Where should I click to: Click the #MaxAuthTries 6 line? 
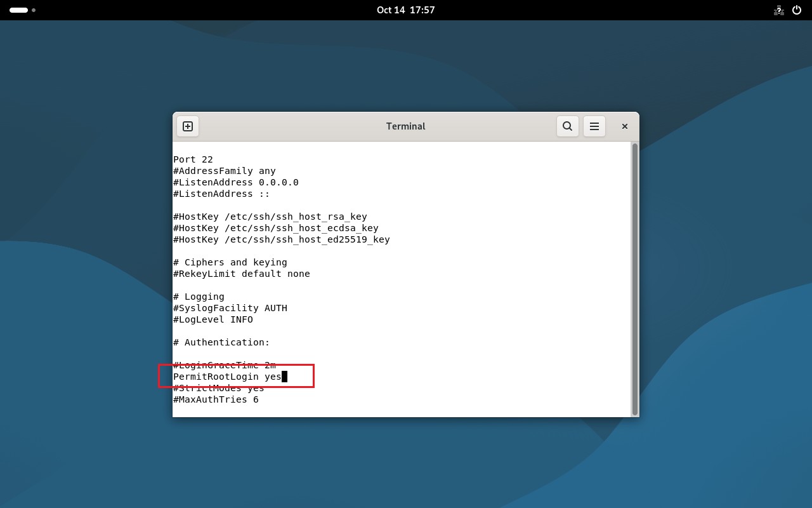point(216,399)
